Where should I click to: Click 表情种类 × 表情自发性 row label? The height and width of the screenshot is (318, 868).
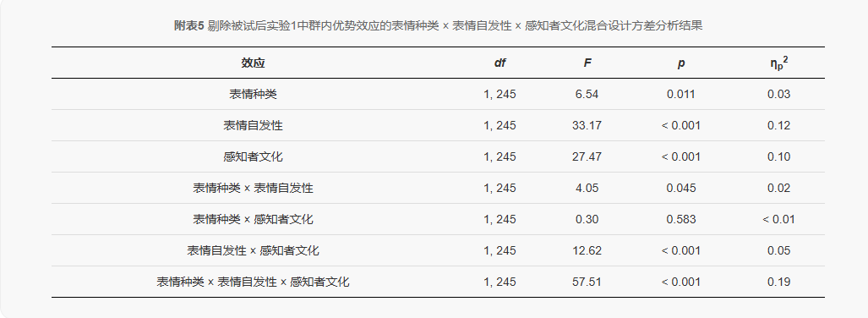[x=253, y=189]
